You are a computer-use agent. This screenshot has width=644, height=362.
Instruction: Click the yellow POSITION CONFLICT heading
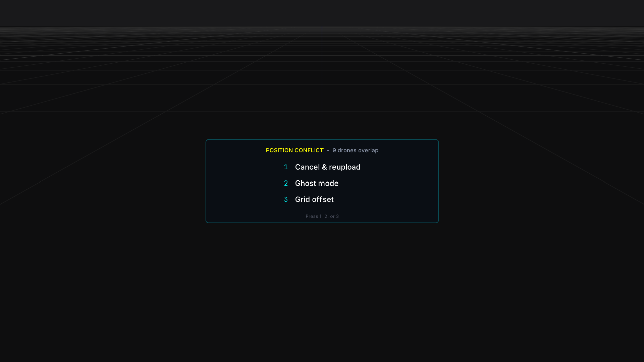[x=294, y=150]
